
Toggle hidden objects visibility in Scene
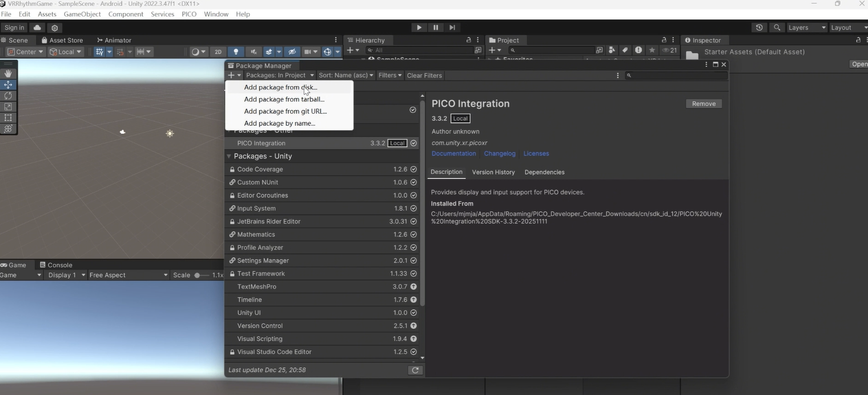(292, 51)
